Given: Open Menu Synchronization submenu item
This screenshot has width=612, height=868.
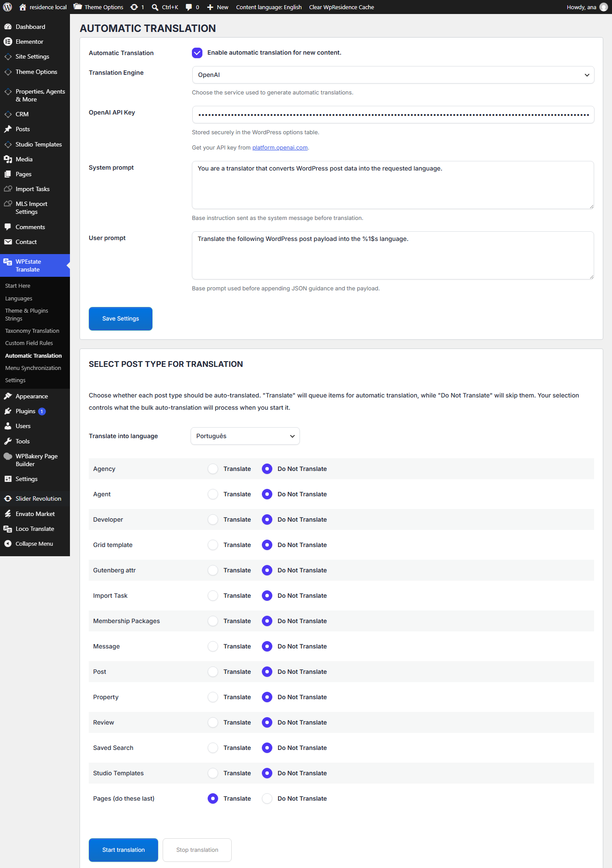Looking at the screenshot, I should point(33,368).
